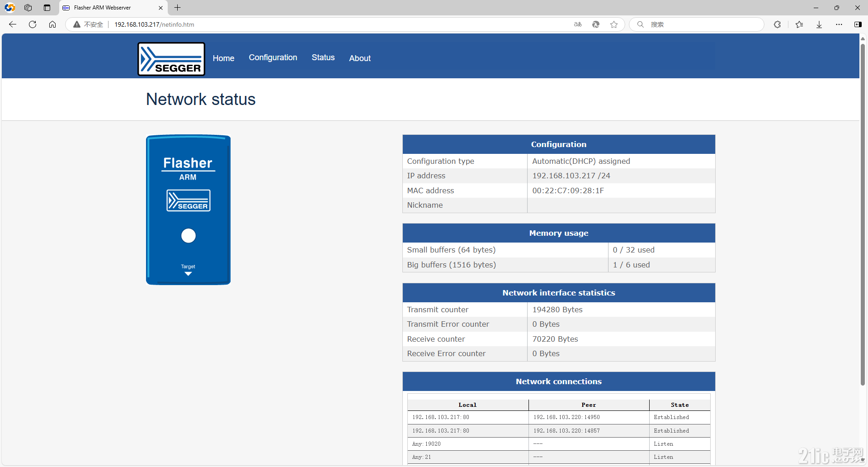Open the tab actions menu icon

(x=47, y=8)
